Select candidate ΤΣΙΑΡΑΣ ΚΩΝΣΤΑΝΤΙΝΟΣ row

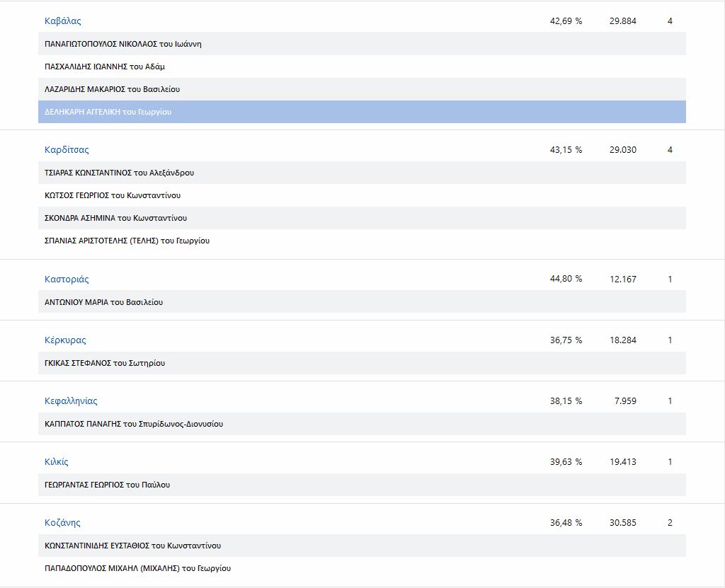point(119,173)
